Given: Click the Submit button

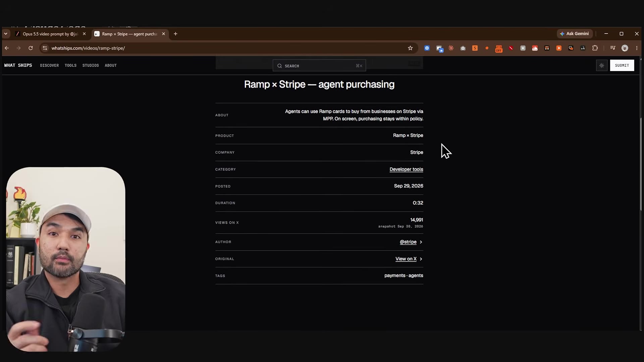Looking at the screenshot, I should pyautogui.click(x=622, y=65).
